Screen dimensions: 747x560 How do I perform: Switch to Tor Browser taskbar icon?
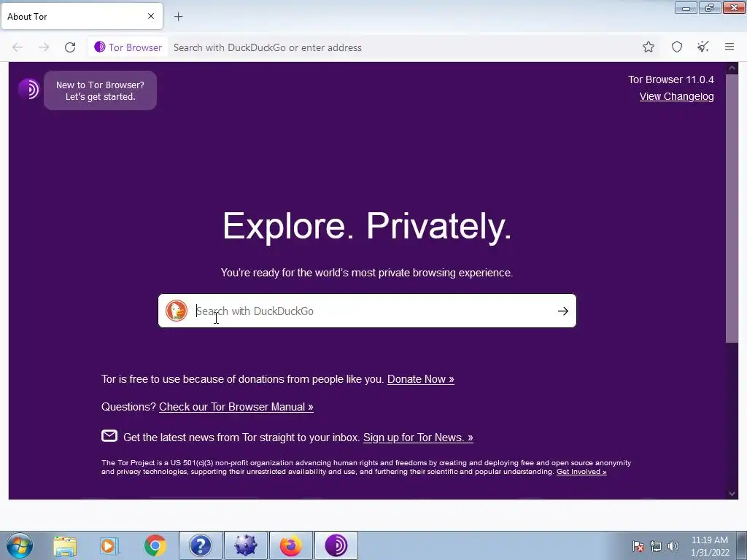336,546
